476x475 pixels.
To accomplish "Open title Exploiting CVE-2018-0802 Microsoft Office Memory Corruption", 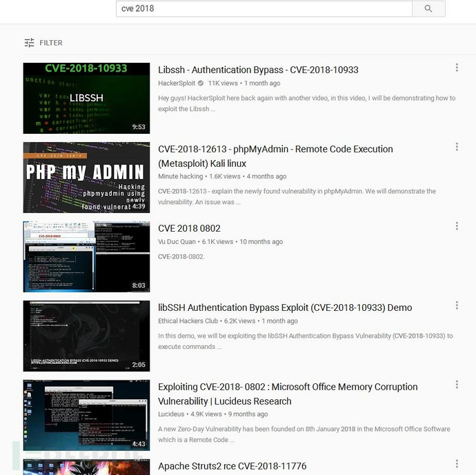I will pos(288,394).
